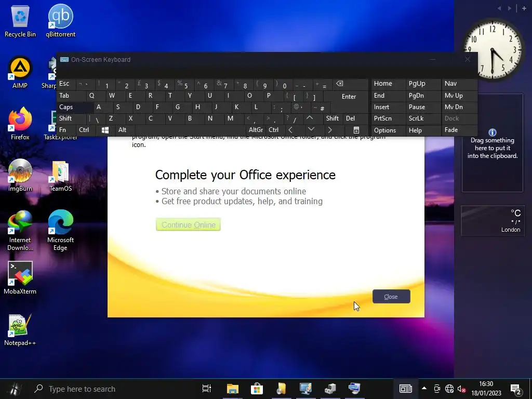532x399 pixels.
Task: Click the network globe tray icon
Action: coord(449,389)
